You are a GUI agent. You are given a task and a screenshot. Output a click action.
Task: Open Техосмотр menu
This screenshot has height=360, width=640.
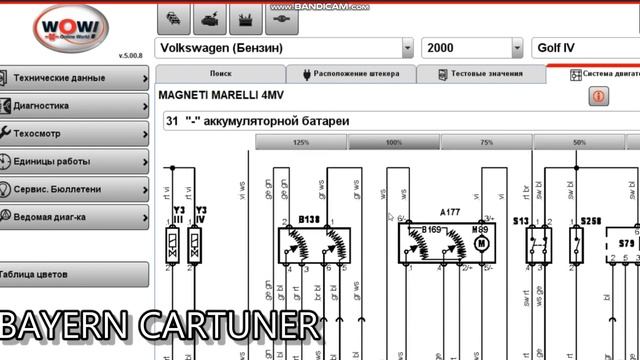[x=74, y=133]
